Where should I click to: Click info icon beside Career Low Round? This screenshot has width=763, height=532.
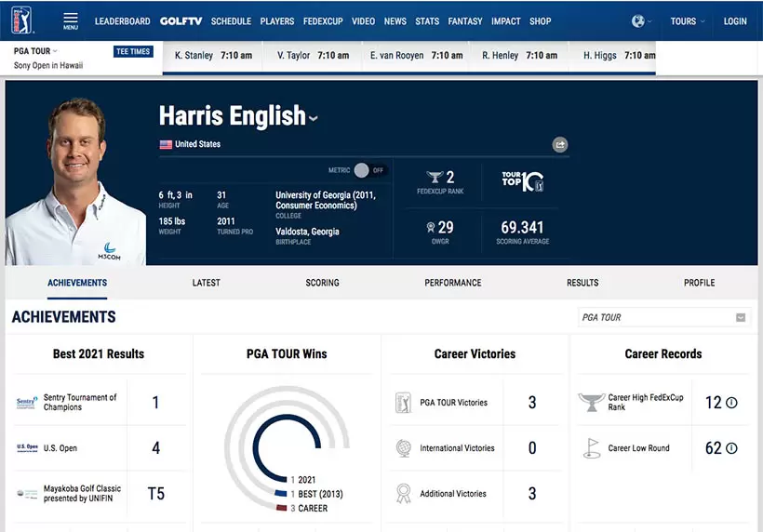point(731,448)
